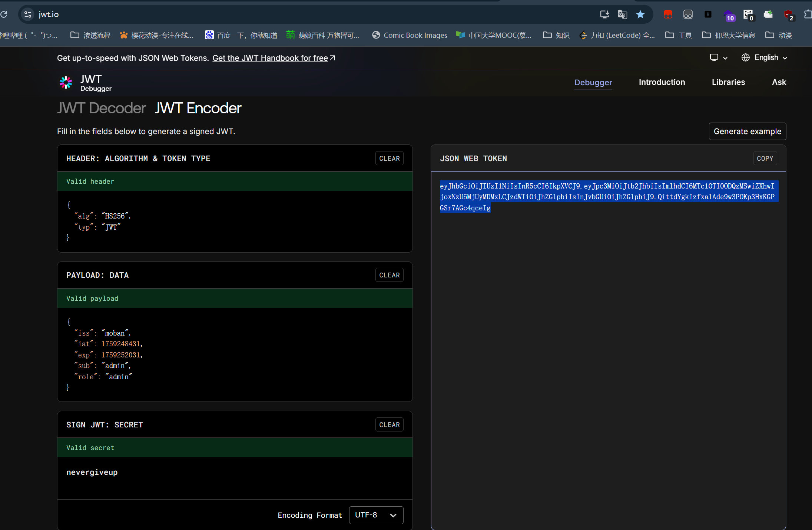
Task: Open the UTF-8 encoding format dropdown
Action: 376,515
